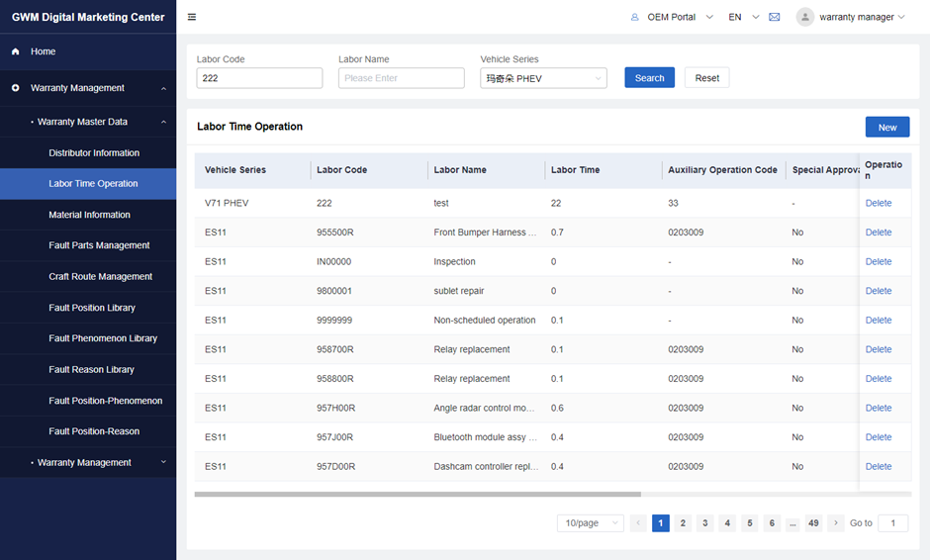Go to previous page arrow
The width and height of the screenshot is (930, 560).
click(639, 522)
